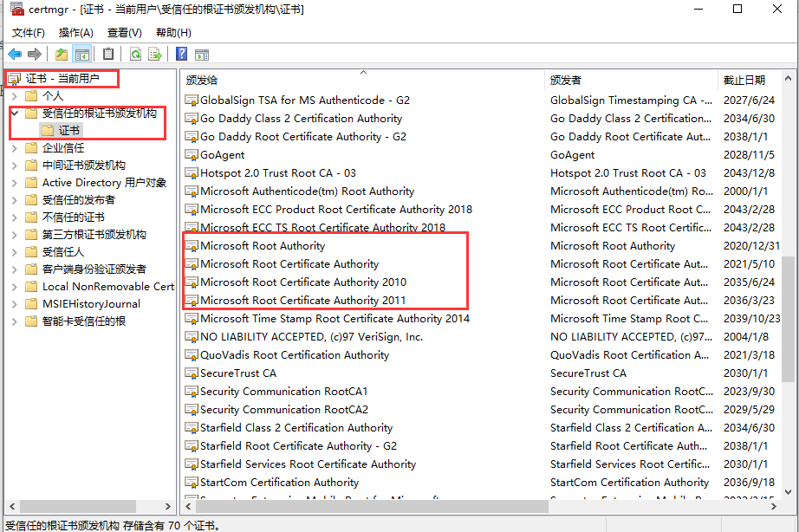This screenshot has width=799, height=532.
Task: Select Starfield Services Root Certificate Authority
Action: pyautogui.click(x=308, y=464)
